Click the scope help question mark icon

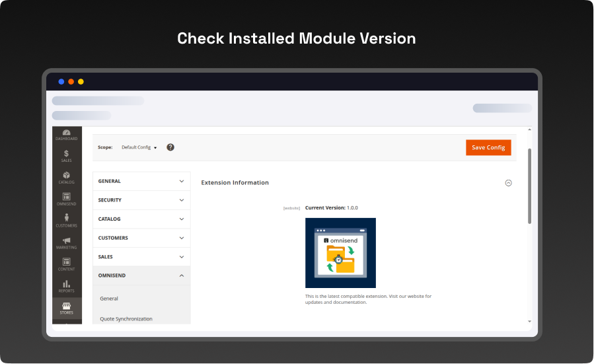(x=170, y=147)
